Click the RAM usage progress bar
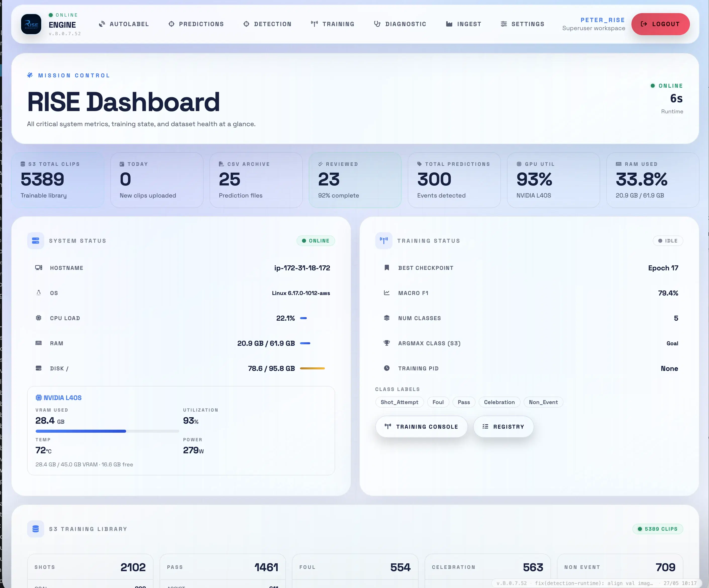Viewport: 709px width, 588px height. pyautogui.click(x=305, y=343)
